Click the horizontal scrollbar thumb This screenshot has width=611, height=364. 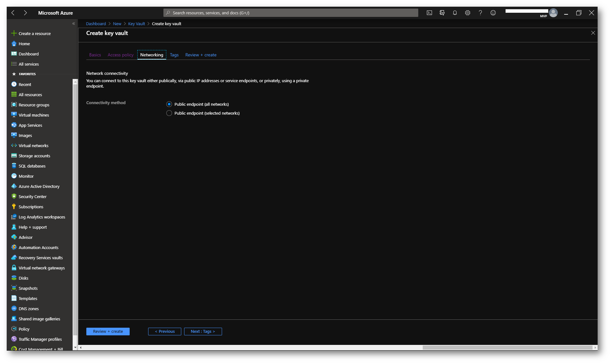pyautogui.click(x=507, y=348)
